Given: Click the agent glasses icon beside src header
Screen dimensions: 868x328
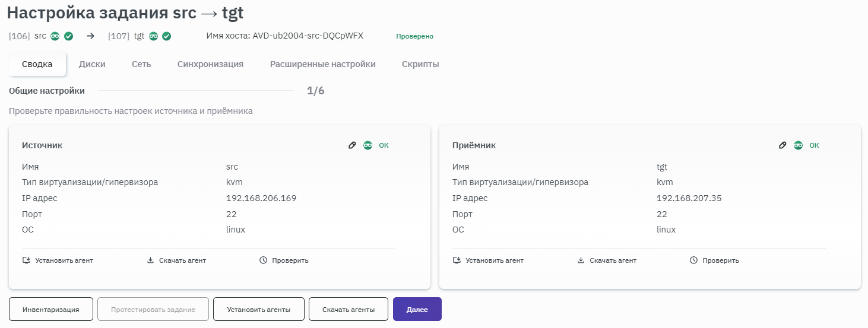Looking at the screenshot, I should [x=55, y=36].
